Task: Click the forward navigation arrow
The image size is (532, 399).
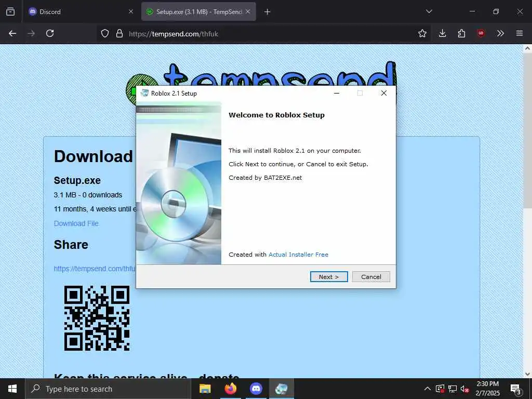Action: [x=31, y=33]
